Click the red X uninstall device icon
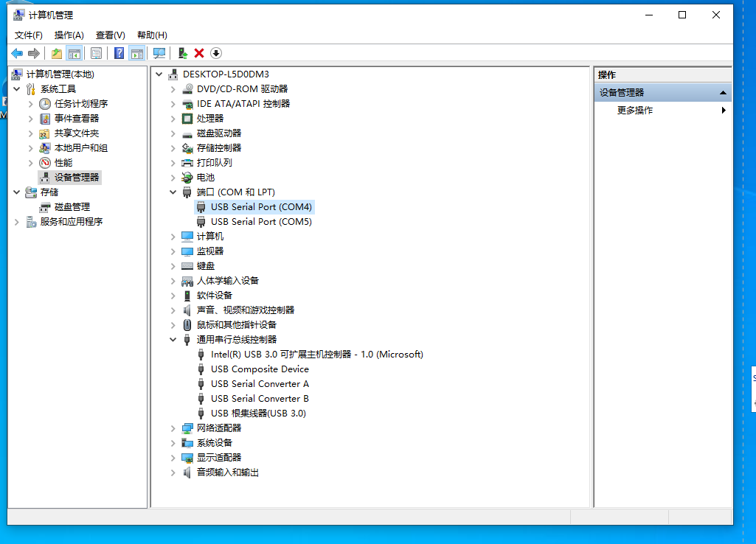The image size is (756, 544). (x=199, y=53)
